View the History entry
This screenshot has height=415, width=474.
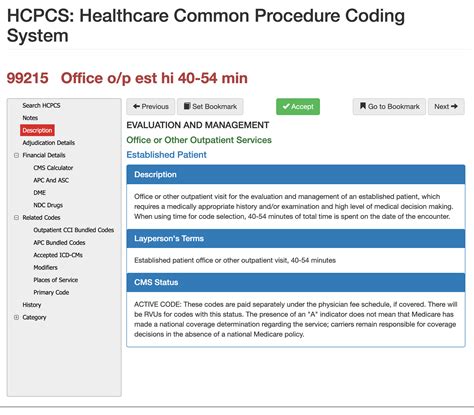click(x=32, y=305)
